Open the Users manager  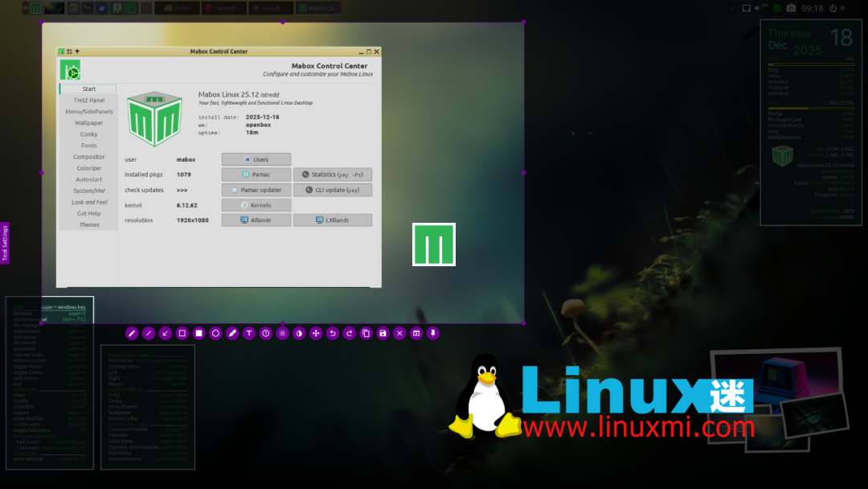coord(256,158)
